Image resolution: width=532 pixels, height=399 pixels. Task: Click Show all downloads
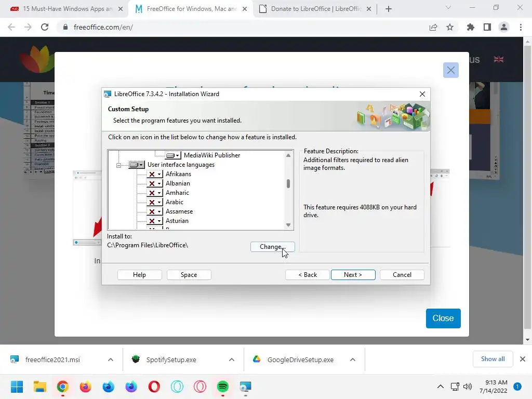click(493, 359)
